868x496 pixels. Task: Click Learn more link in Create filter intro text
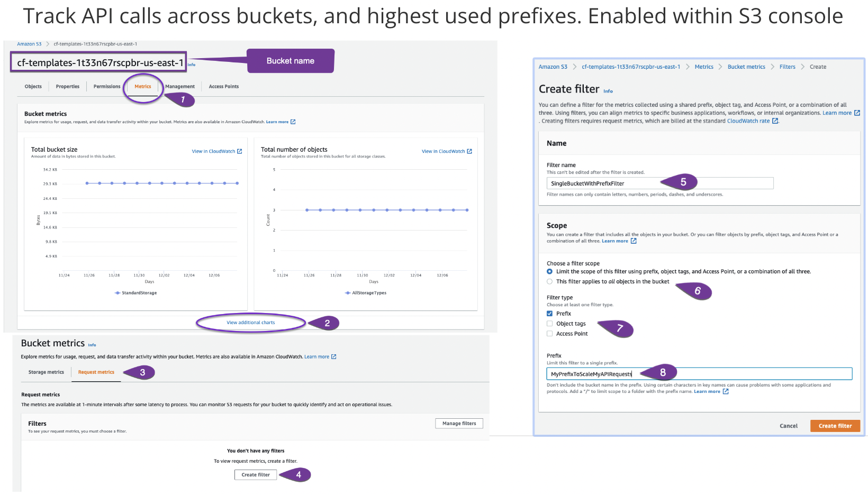(x=838, y=113)
